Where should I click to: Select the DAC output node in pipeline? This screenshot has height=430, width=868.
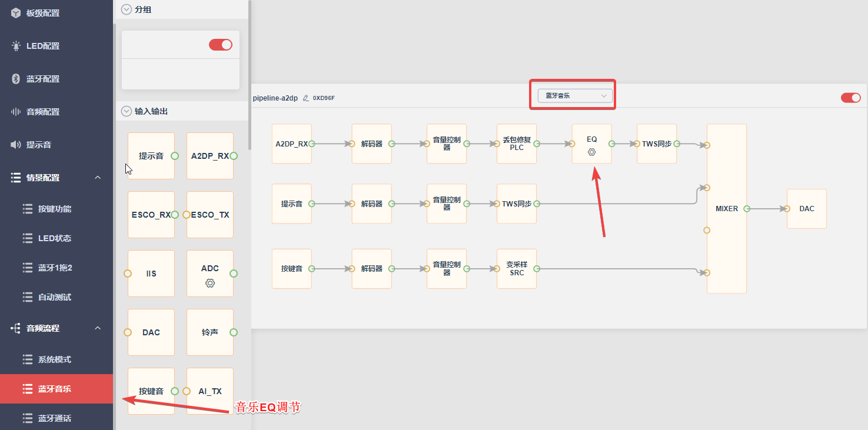807,209
